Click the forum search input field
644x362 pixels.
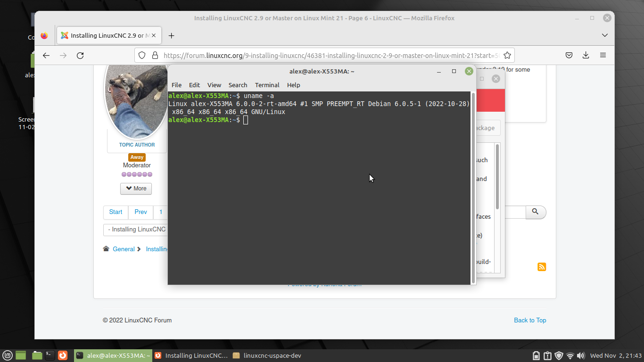[515, 212]
